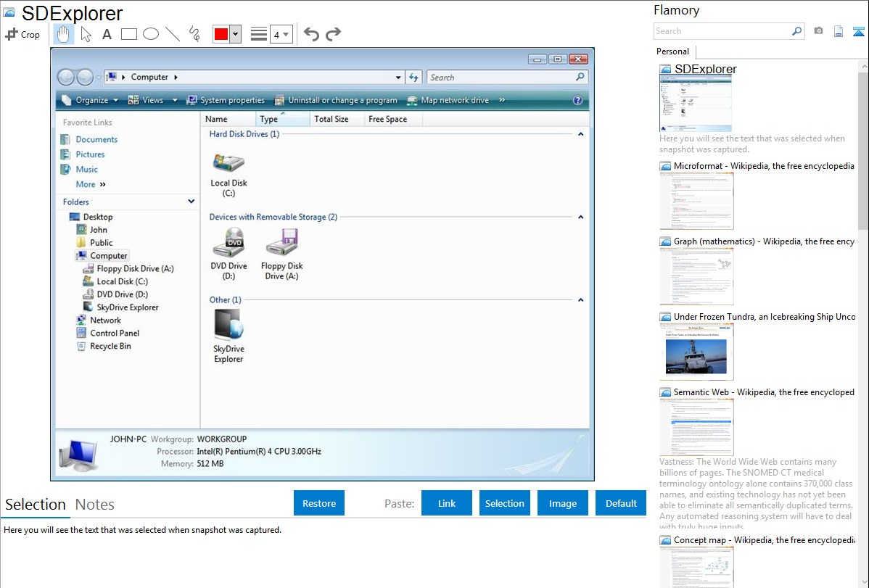Open the Under Frozen Tundra snapshot thumbnail
The width and height of the screenshot is (869, 588).
tap(696, 352)
